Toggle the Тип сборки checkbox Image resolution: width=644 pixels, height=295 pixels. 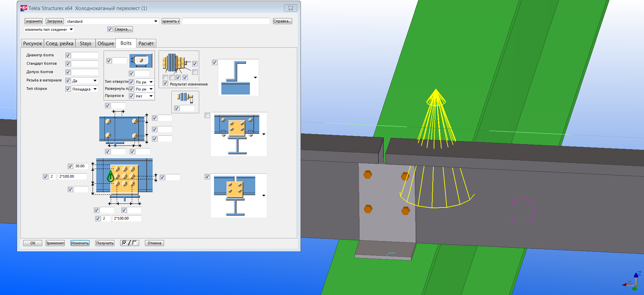coord(68,89)
